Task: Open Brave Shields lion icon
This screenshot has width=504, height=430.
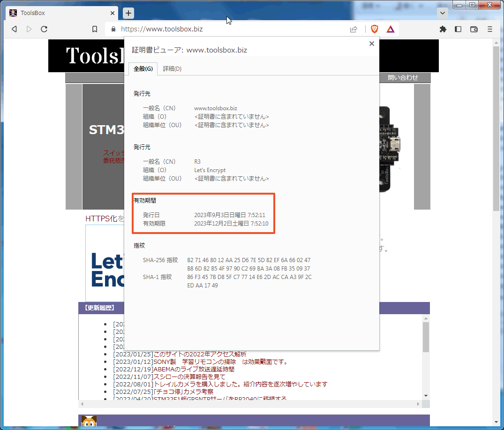Action: pos(375,29)
